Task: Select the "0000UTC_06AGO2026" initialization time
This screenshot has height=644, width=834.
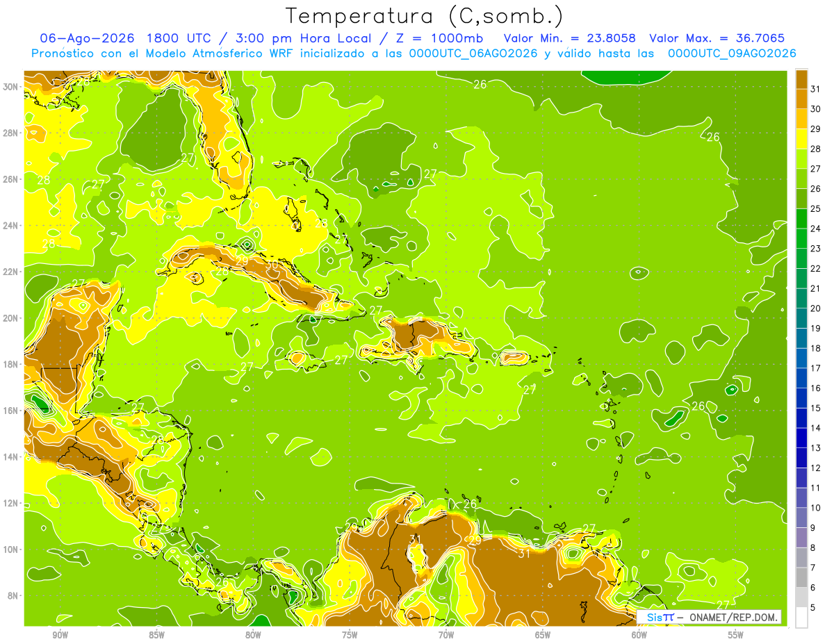Action: tap(474, 53)
